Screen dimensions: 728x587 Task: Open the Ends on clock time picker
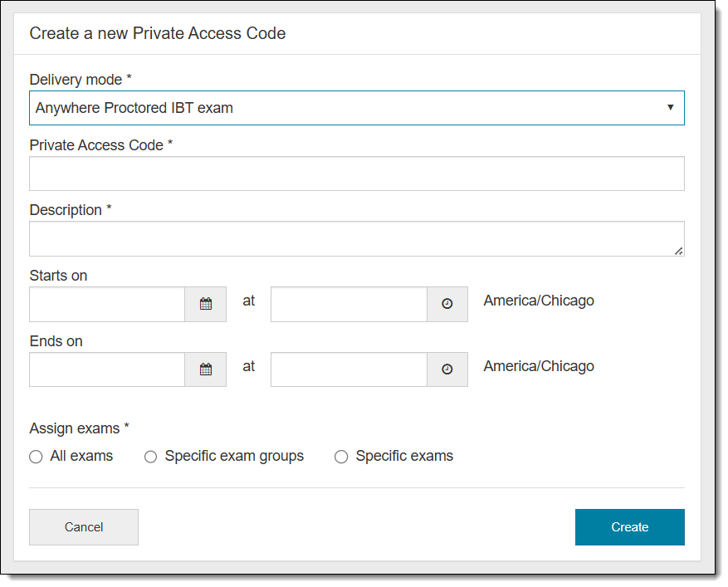(x=447, y=369)
